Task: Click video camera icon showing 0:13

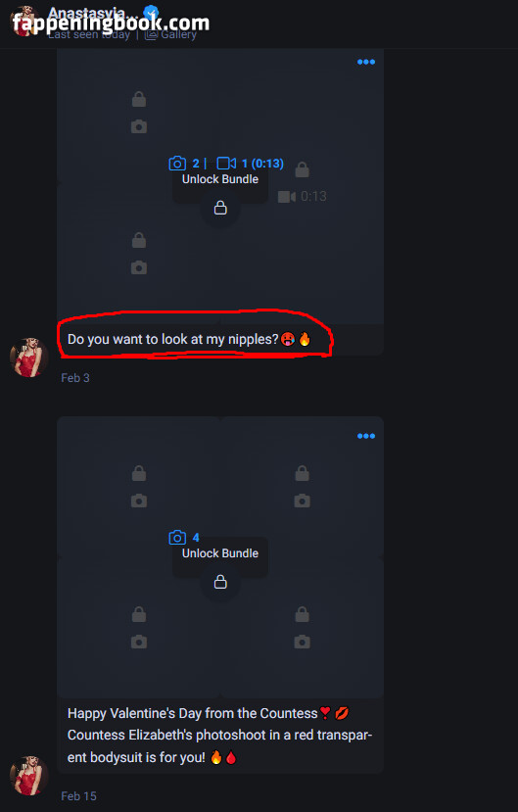Action: pyautogui.click(x=287, y=197)
